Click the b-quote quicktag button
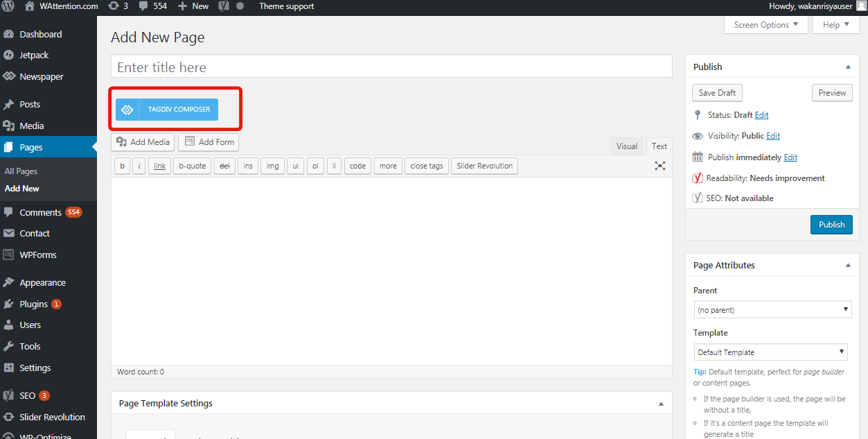Screen dimensions: 868x439 [193, 166]
